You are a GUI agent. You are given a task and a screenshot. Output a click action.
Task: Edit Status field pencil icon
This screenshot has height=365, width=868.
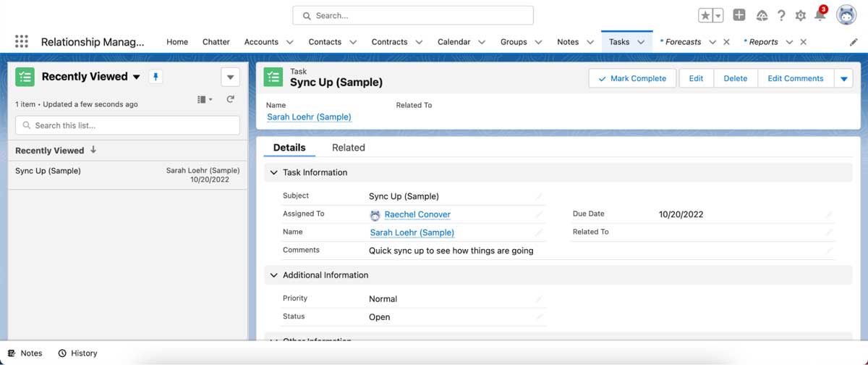click(x=539, y=316)
